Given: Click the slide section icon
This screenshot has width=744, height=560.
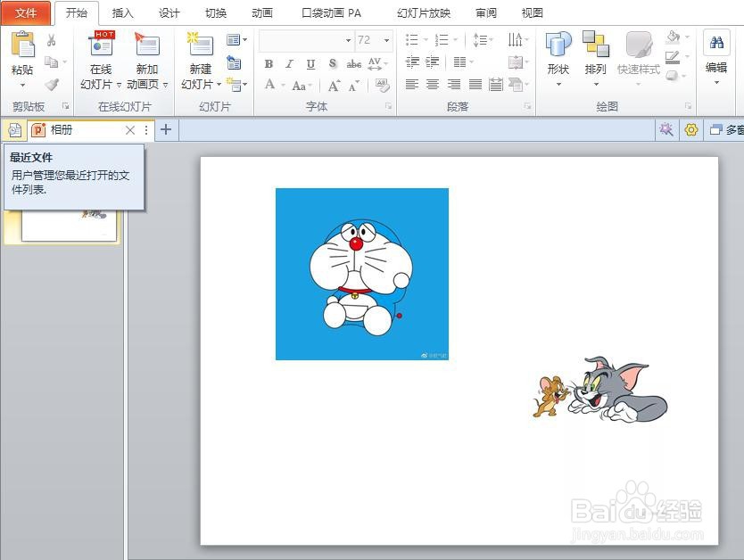Looking at the screenshot, I should click(234, 85).
